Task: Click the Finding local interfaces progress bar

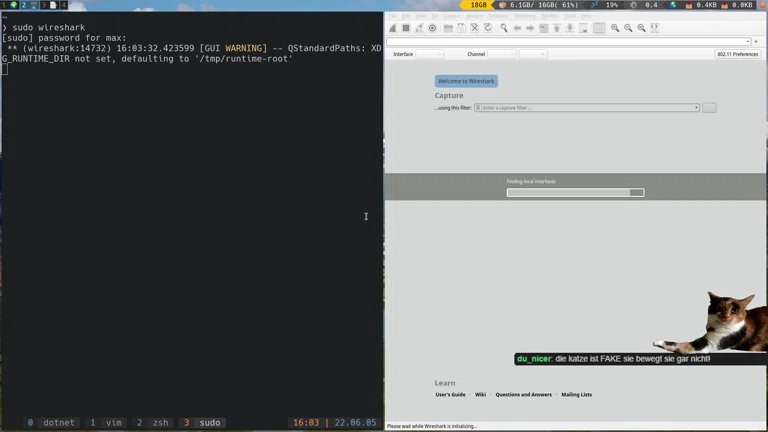Action: tap(576, 192)
